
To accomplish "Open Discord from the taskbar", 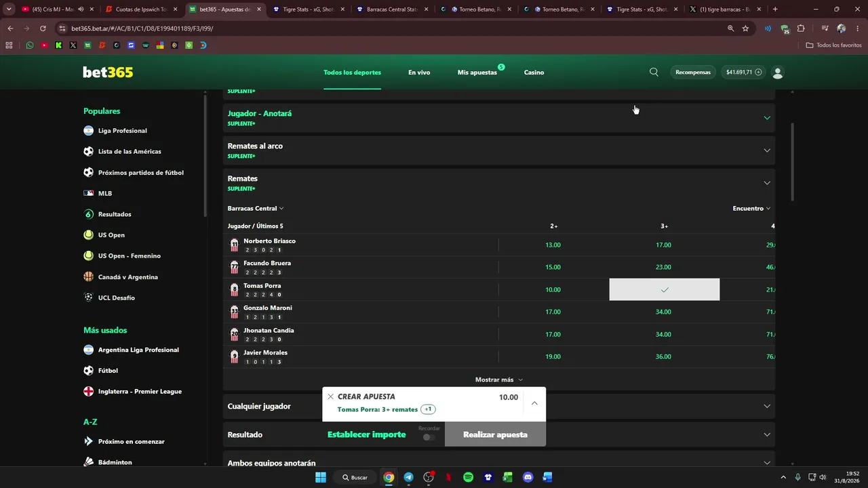I will 528,477.
